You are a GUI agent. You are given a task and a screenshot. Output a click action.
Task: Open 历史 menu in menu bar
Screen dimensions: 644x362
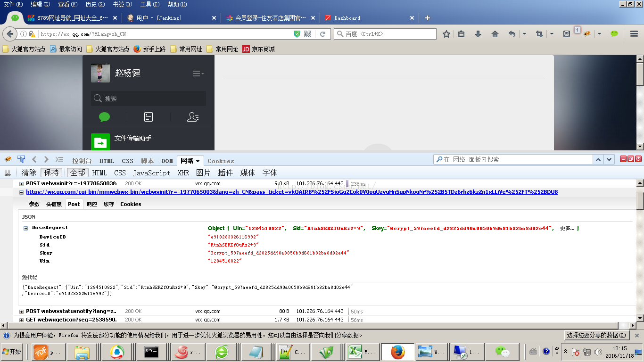95,4
